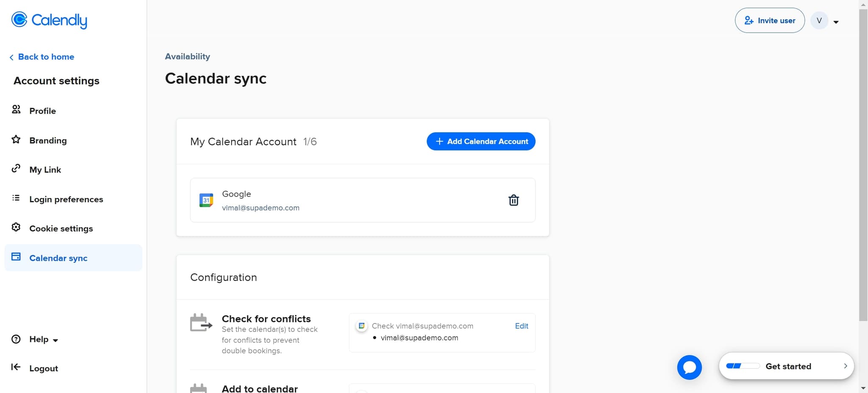This screenshot has width=868, height=393.
Task: Open Profile from Account settings menu
Action: (x=42, y=110)
